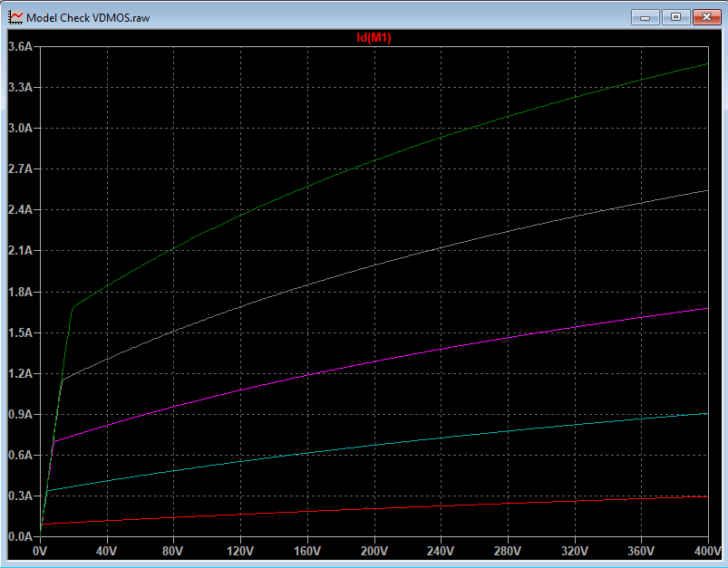
Task: Click the 2.7A y-axis label
Action: [21, 168]
